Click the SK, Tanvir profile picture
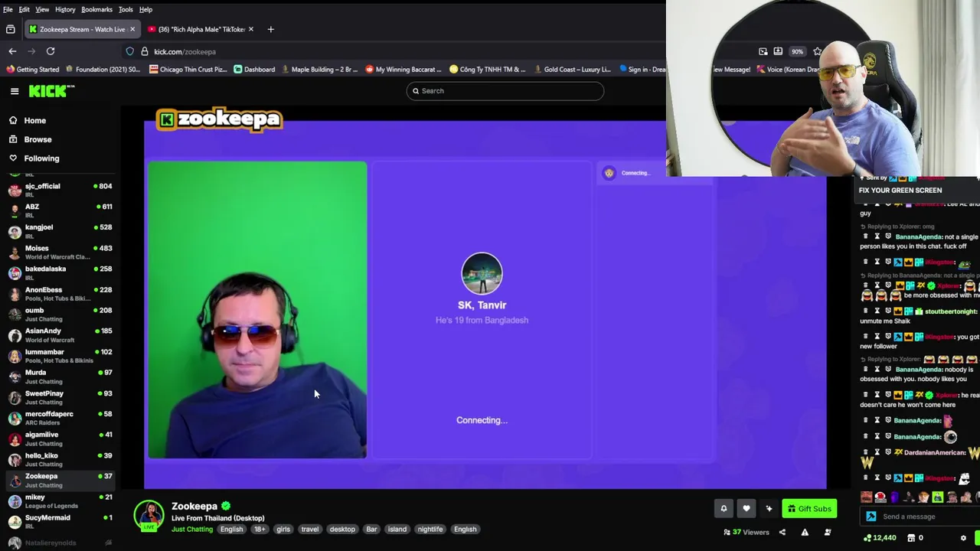The image size is (980, 551). point(482,273)
